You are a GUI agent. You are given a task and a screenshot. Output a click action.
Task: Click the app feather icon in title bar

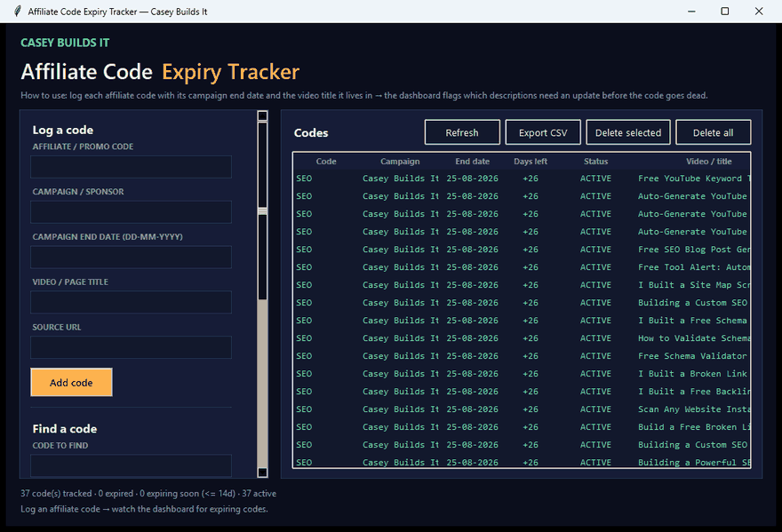[x=18, y=11]
